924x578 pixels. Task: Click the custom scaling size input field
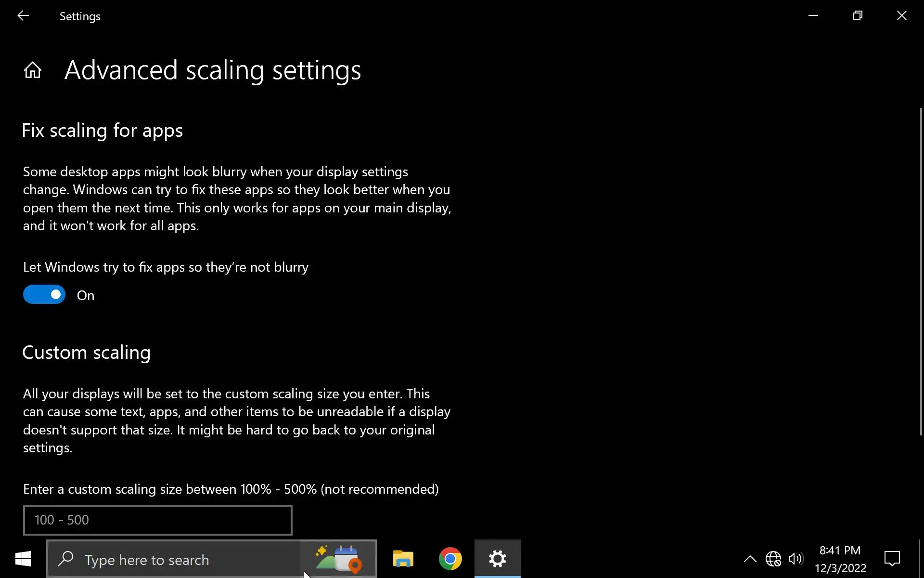pyautogui.click(x=157, y=520)
